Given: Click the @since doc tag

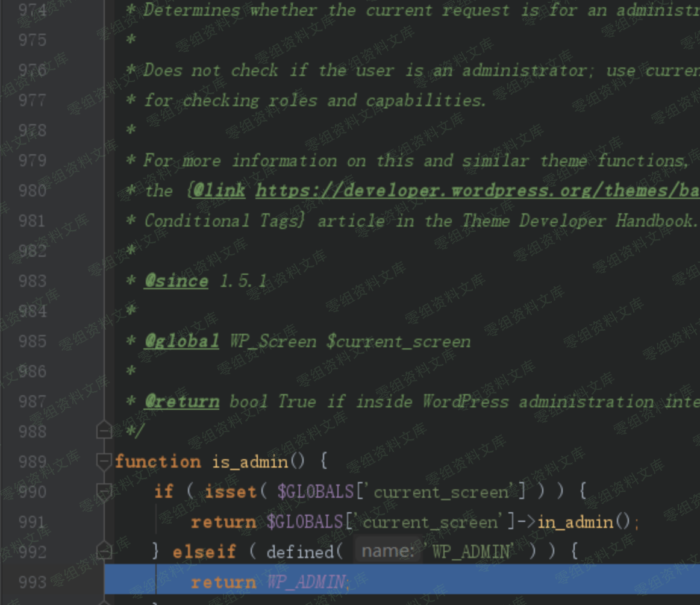Looking at the screenshot, I should click(x=176, y=281).
